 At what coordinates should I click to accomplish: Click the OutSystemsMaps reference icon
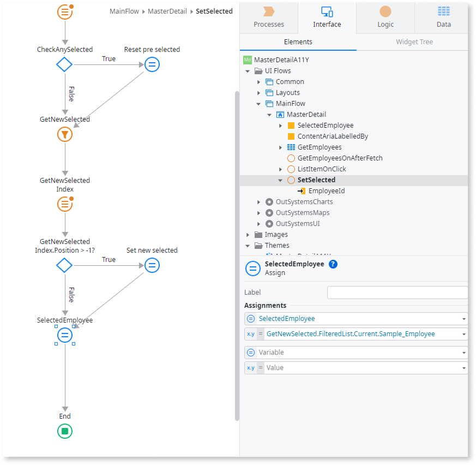pos(269,213)
